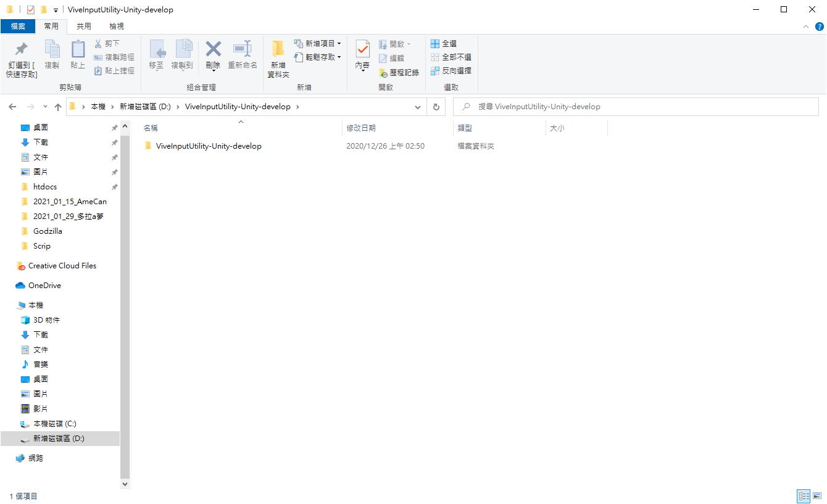Click the 剪下 scissors button
Viewport: 827px width, 504px height.
click(x=107, y=44)
